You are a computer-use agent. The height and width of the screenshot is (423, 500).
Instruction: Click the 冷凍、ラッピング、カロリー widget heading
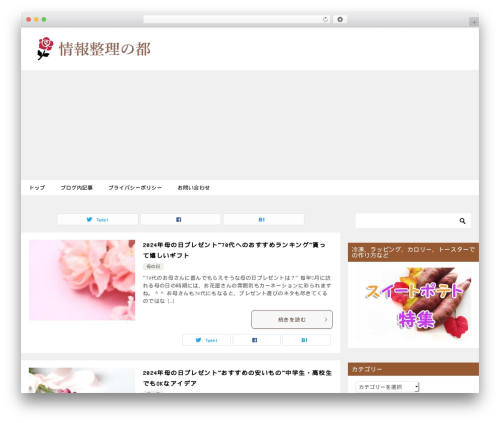tap(413, 252)
